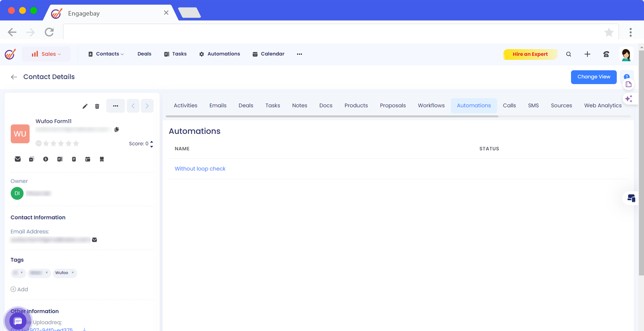
Task: Switch to the Workflows tab
Action: pyautogui.click(x=431, y=105)
